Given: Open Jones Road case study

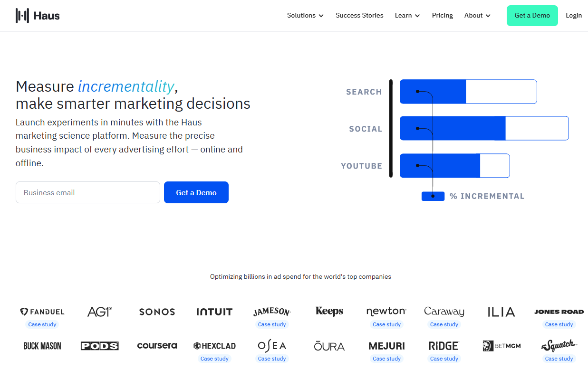Looking at the screenshot, I should click(559, 324).
